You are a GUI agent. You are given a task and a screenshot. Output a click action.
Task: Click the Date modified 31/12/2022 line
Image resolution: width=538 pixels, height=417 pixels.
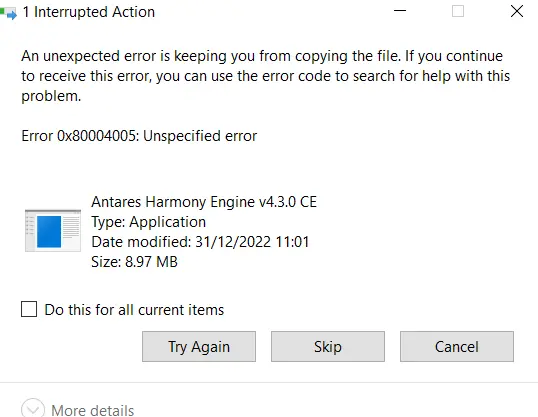200,242
